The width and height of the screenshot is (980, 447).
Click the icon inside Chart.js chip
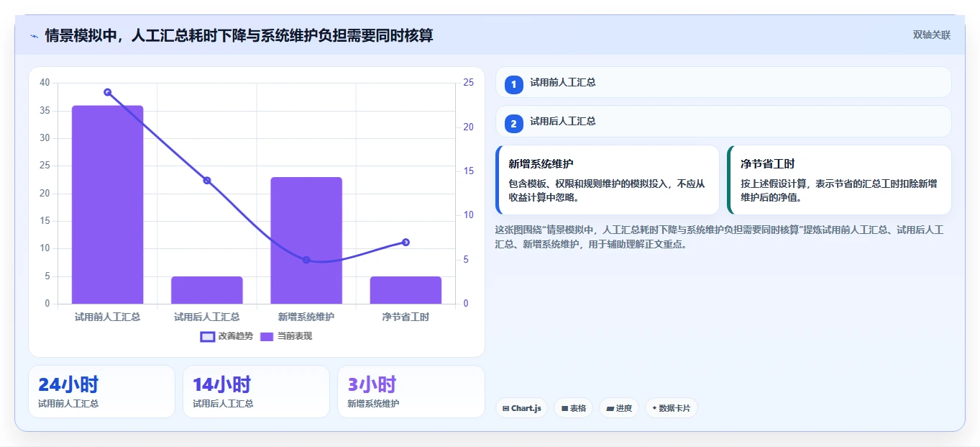(506, 408)
